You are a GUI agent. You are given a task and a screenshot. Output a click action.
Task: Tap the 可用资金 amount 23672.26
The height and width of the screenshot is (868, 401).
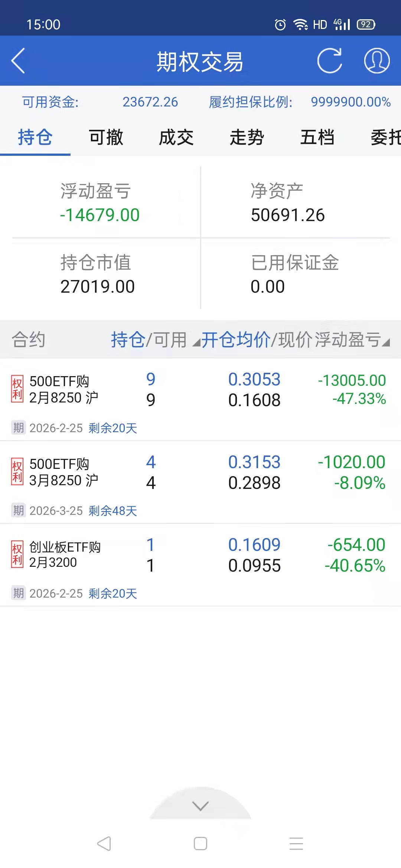click(150, 102)
